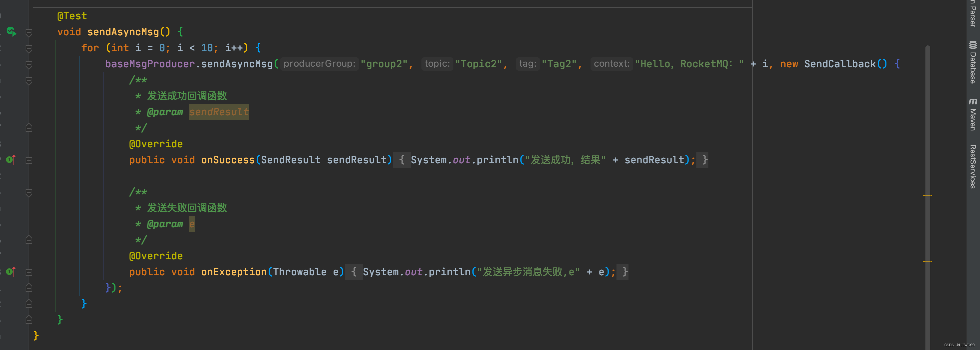Image resolution: width=980 pixels, height=350 pixels.
Task: Collapse the for loop fold marker
Action: coord(29,48)
